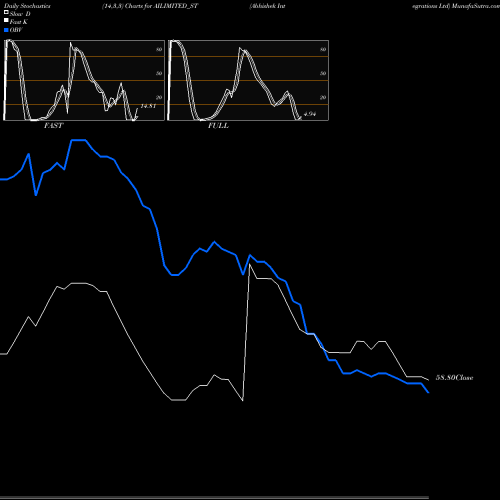
Task: Click the Fast K legend swatch
Action: (6, 20)
